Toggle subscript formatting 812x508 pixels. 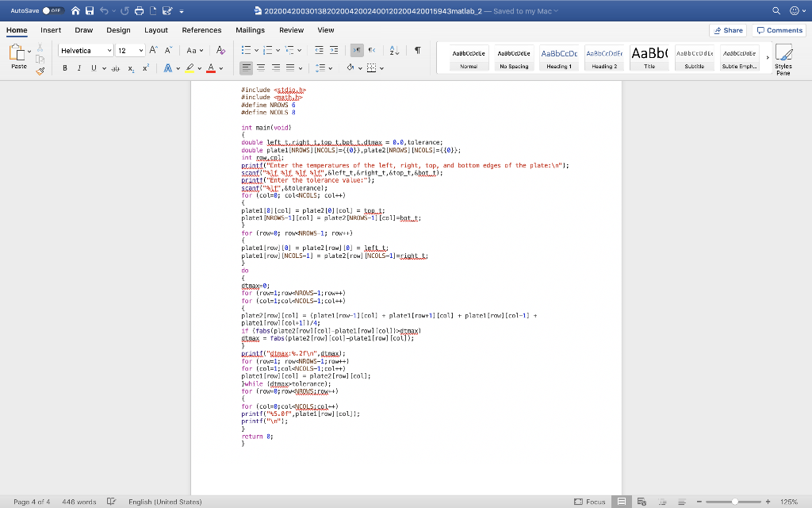(x=131, y=68)
